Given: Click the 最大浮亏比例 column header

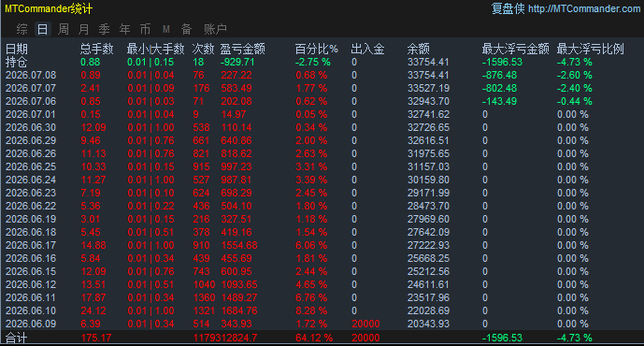Looking at the screenshot, I should (590, 50).
